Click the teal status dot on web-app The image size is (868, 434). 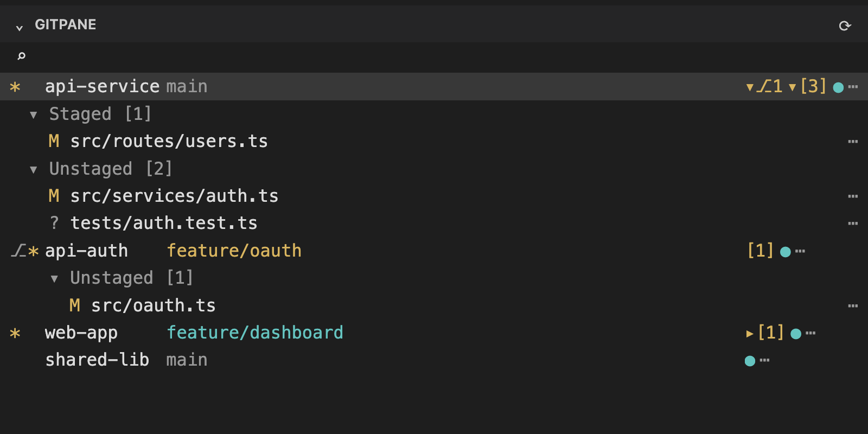click(x=796, y=334)
